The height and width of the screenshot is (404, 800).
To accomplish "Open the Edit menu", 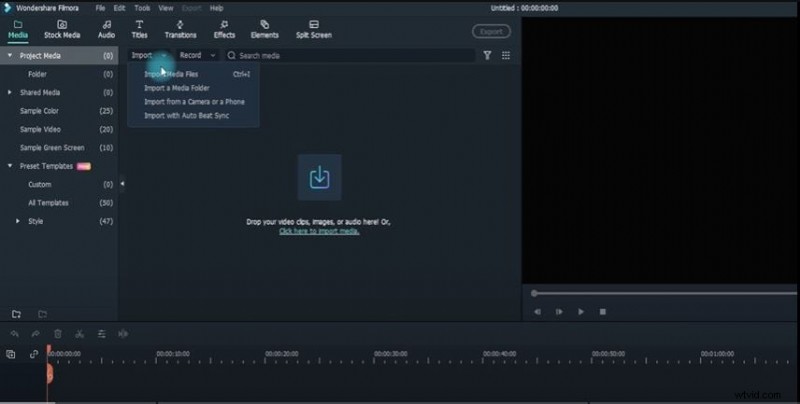I will tap(119, 8).
